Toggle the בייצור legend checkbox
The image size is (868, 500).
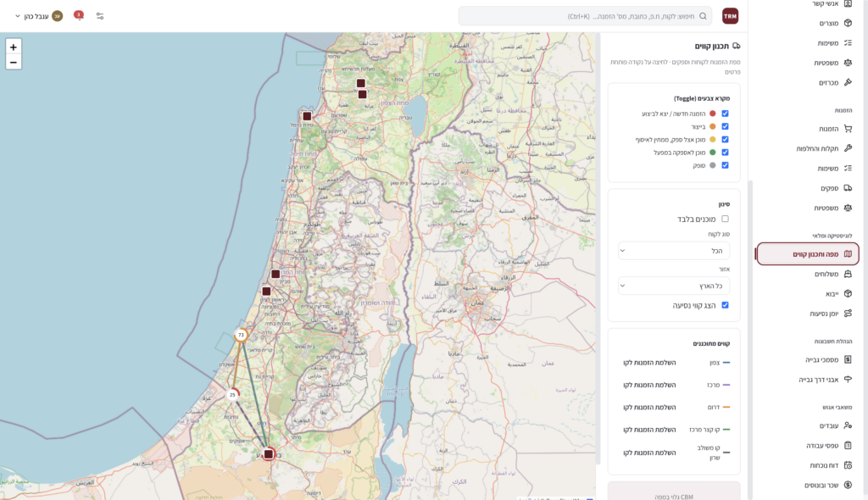click(x=726, y=126)
